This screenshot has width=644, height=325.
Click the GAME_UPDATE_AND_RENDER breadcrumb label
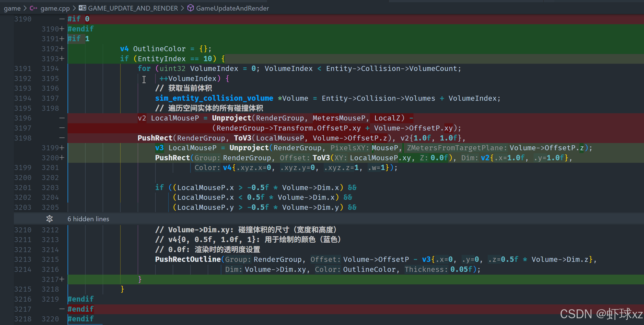[133, 8]
